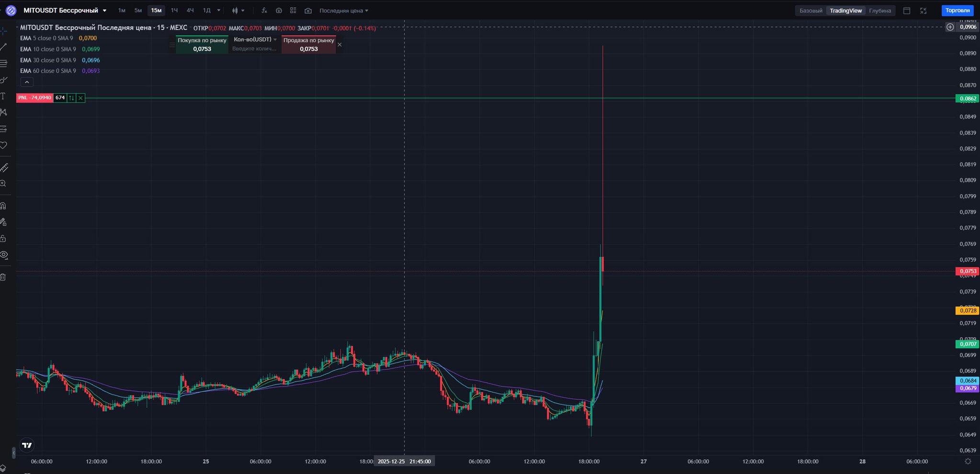The image size is (980, 474).
Task: Click the collapse arrow at far left edge
Action: 13,452
